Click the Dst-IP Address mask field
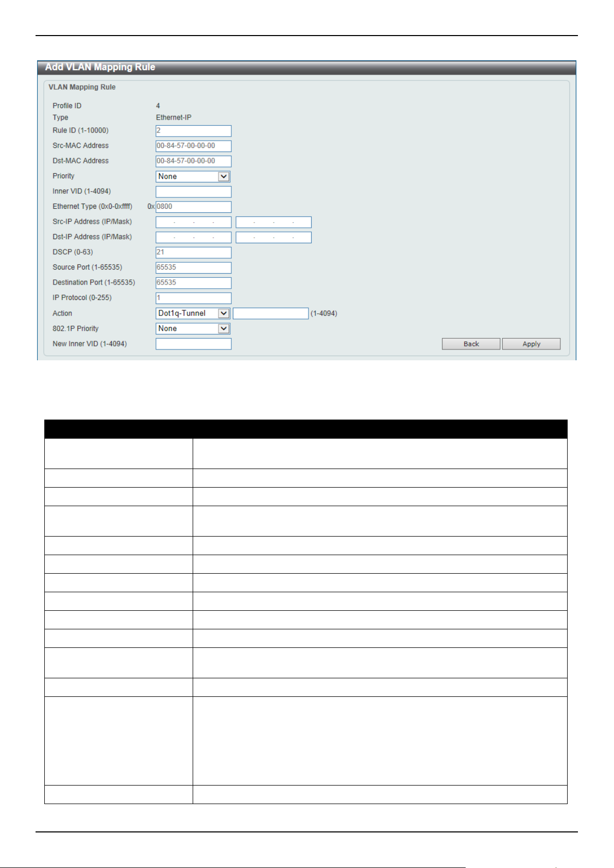This screenshot has height=868, width=614. [274, 237]
